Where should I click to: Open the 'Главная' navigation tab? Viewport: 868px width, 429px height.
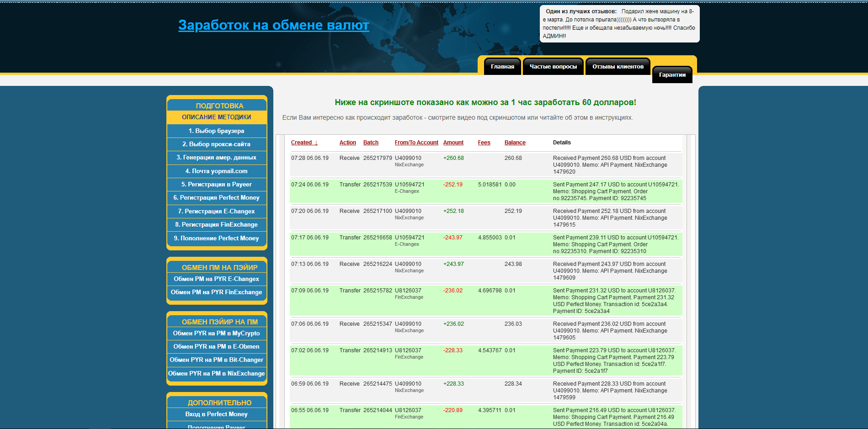[502, 67]
